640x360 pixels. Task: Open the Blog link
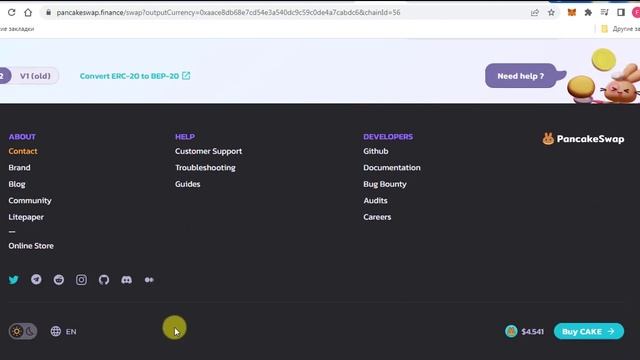[17, 184]
